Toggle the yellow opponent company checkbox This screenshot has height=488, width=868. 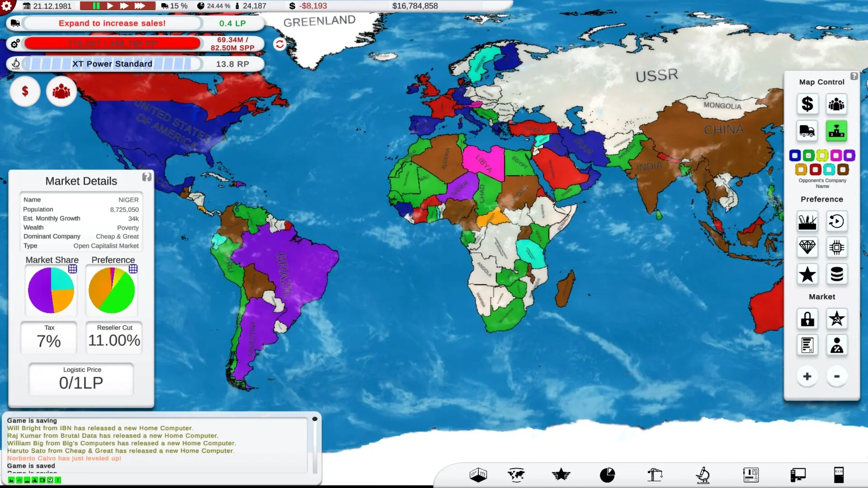pyautogui.click(x=822, y=155)
